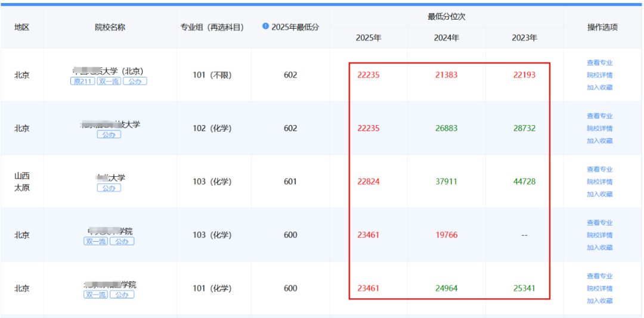Image resolution: width=644 pixels, height=318 pixels.
Task: Click 双一流 tag in the 19766 row
Action: coord(95,241)
